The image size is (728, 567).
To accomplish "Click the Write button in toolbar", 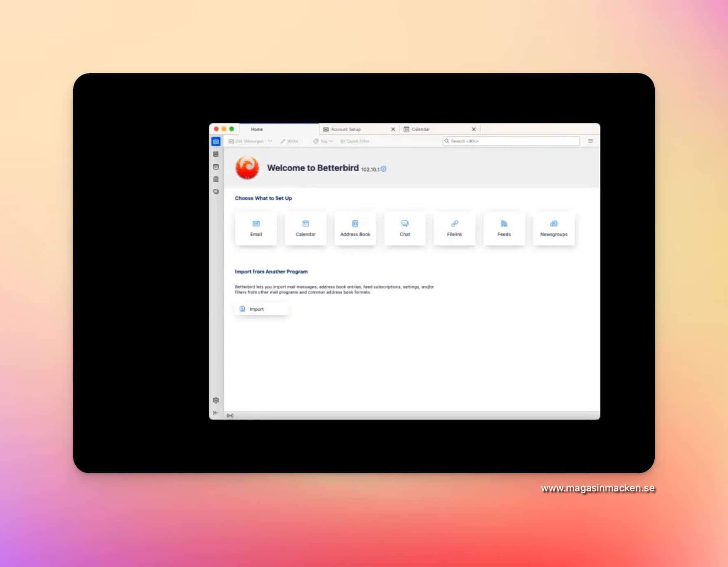I will (289, 141).
